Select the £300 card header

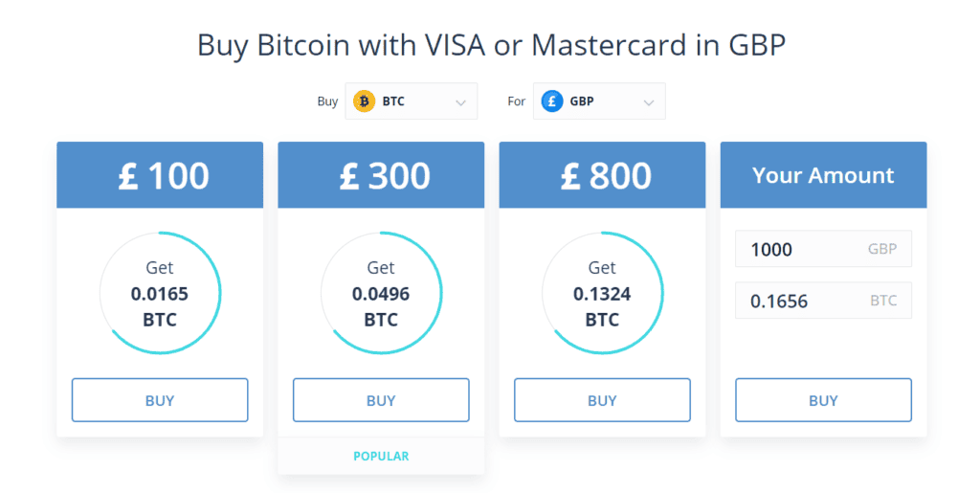pyautogui.click(x=381, y=175)
